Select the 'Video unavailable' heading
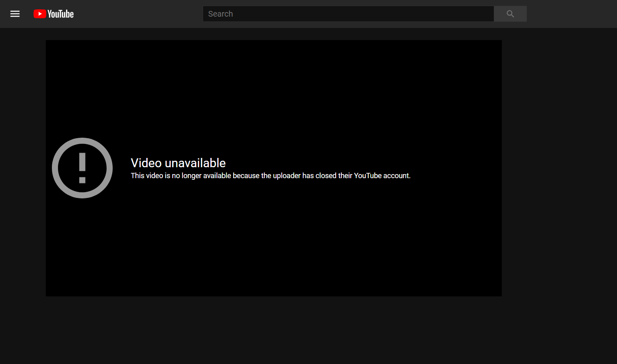617x364 pixels. click(178, 163)
